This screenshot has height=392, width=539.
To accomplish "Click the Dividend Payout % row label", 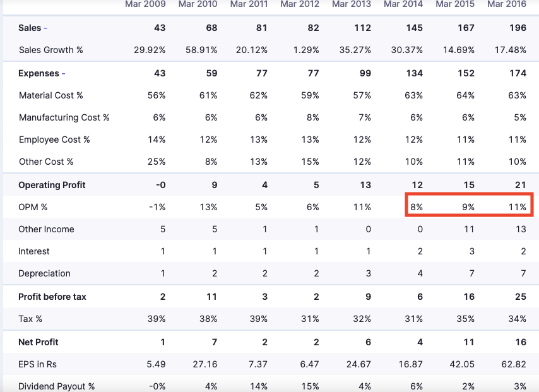I will click(57, 386).
